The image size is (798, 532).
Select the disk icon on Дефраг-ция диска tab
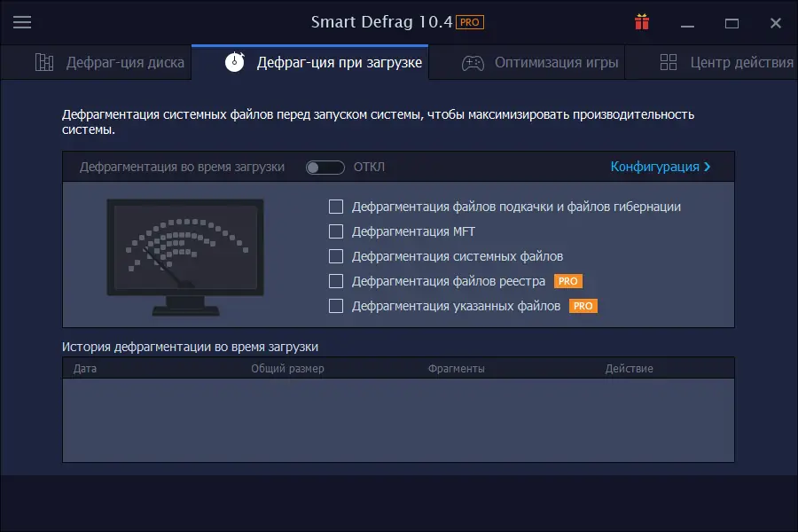45,61
